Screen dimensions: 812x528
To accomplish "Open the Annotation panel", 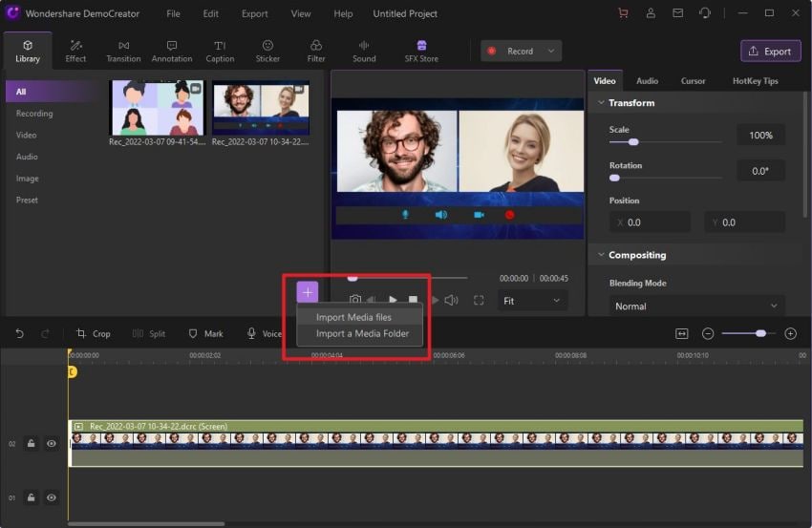I will click(172, 52).
